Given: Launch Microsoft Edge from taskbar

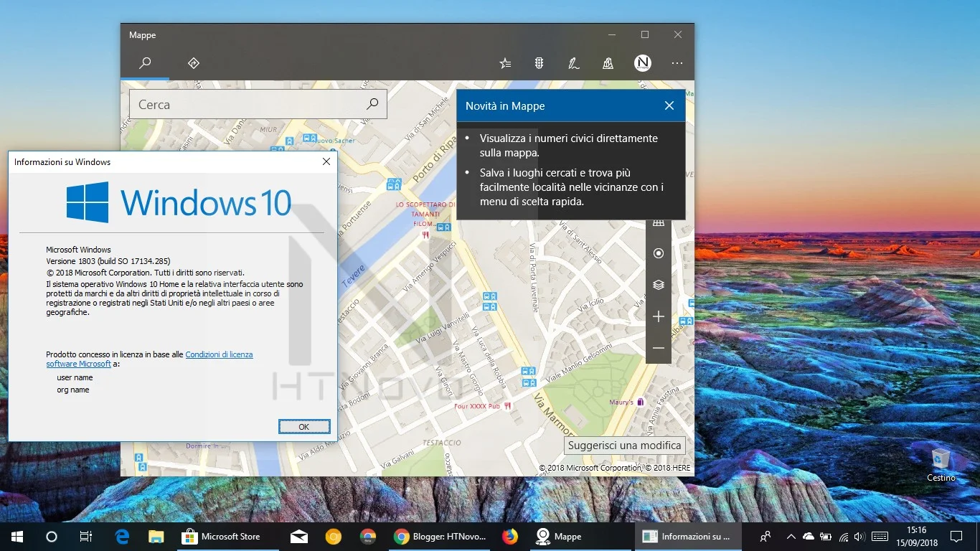Looking at the screenshot, I should (122, 537).
